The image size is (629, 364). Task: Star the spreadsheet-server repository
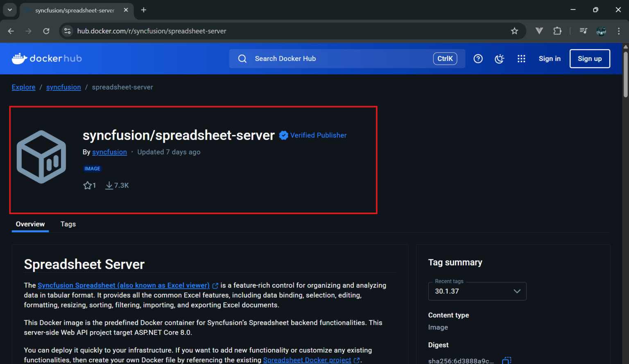tap(87, 185)
